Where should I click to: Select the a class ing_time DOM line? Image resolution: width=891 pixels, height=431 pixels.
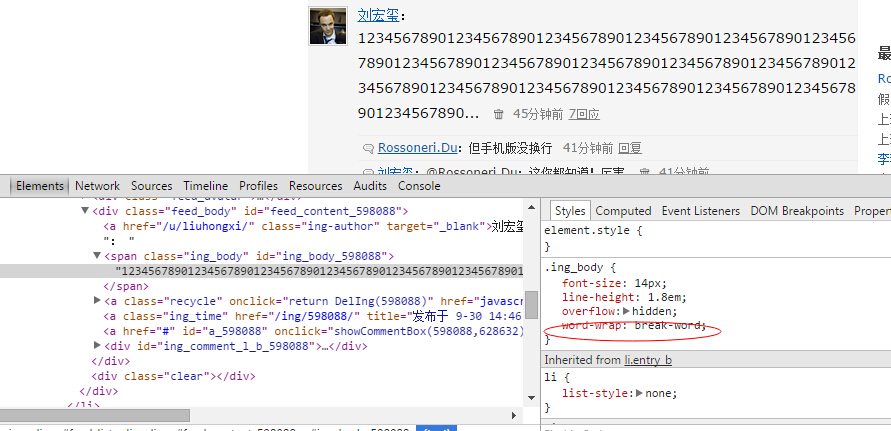[313, 316]
